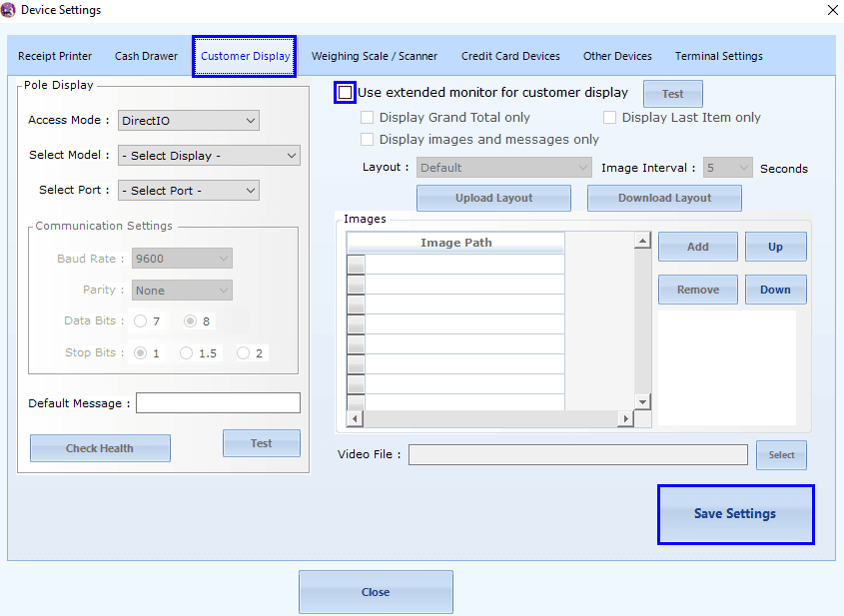Click the images list scroll left arrow
This screenshot has width=844, height=616.
355,418
